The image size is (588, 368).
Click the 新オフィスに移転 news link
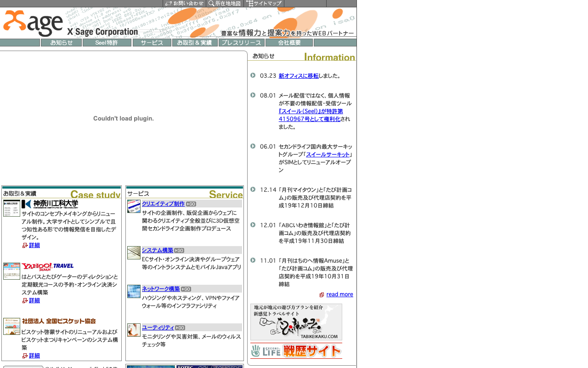299,76
